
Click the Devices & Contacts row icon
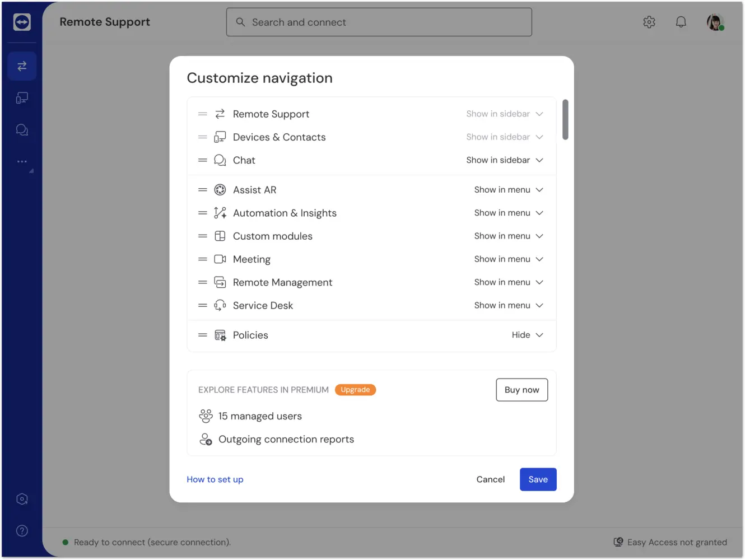pos(220,137)
